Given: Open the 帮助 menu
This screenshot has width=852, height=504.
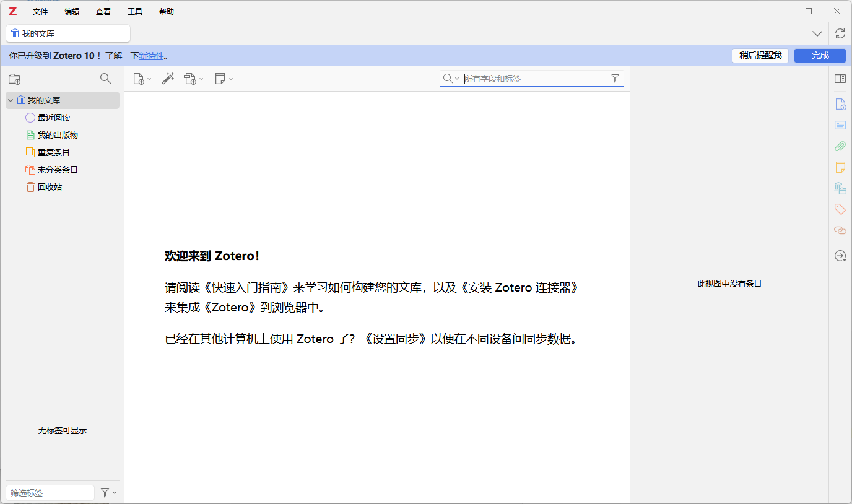Looking at the screenshot, I should (167, 11).
